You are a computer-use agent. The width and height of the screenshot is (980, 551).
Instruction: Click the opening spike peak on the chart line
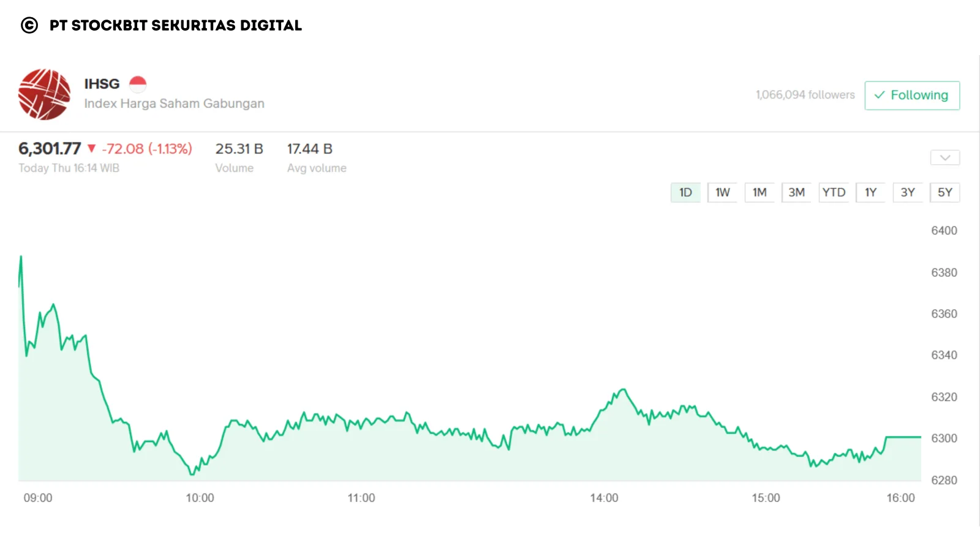[x=21, y=257]
